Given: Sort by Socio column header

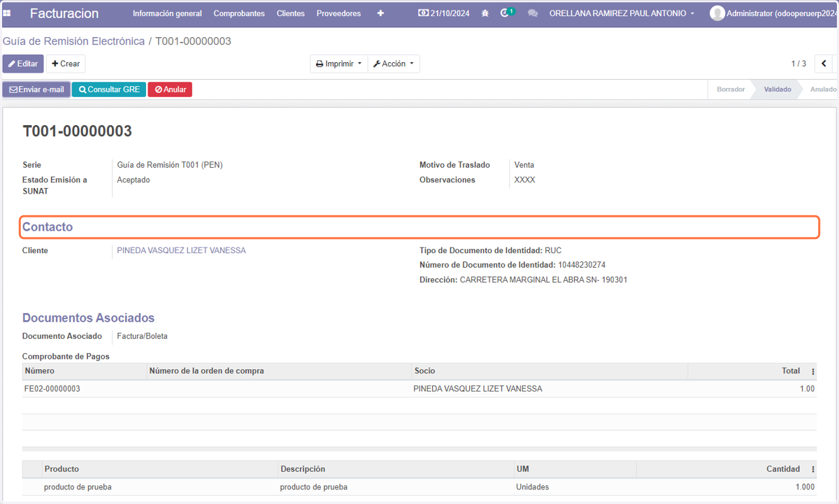Looking at the screenshot, I should coord(550,371).
